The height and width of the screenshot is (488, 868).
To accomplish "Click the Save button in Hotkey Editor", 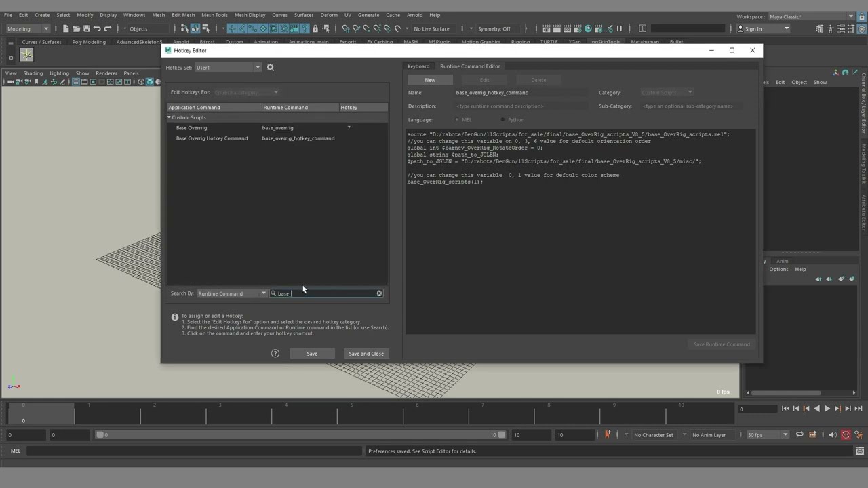I will 312,354.
